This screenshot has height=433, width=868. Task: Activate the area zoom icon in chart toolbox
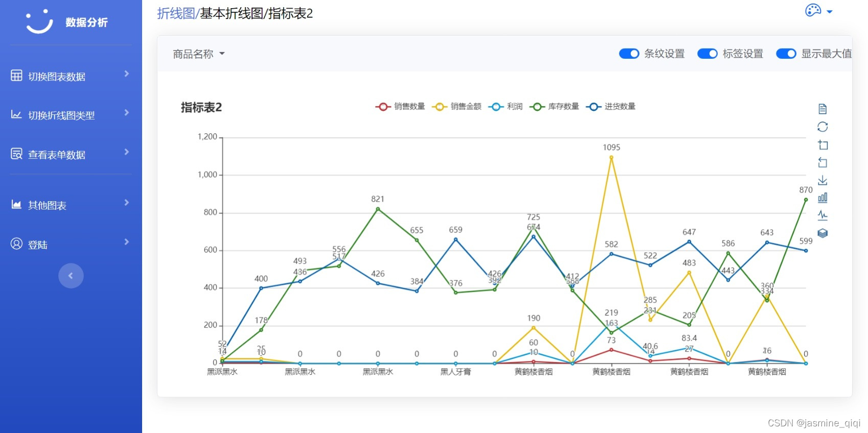coord(823,145)
